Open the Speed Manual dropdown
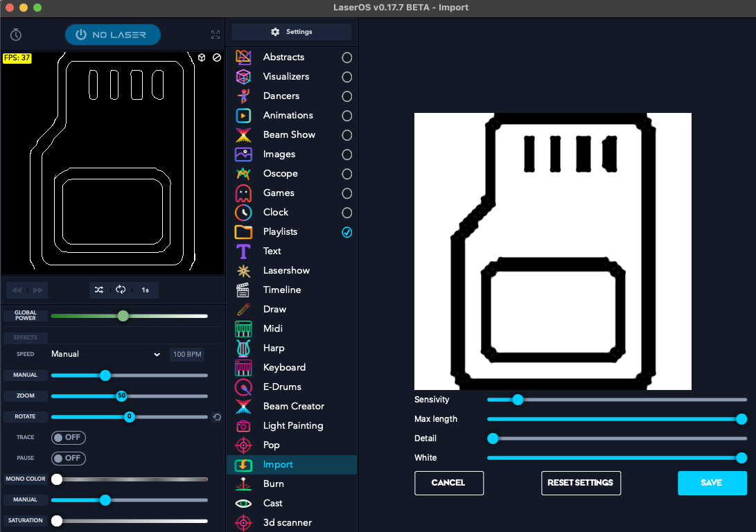 (x=105, y=355)
